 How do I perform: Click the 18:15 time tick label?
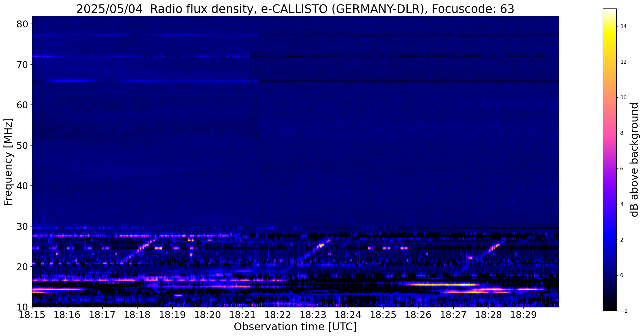[x=32, y=315]
